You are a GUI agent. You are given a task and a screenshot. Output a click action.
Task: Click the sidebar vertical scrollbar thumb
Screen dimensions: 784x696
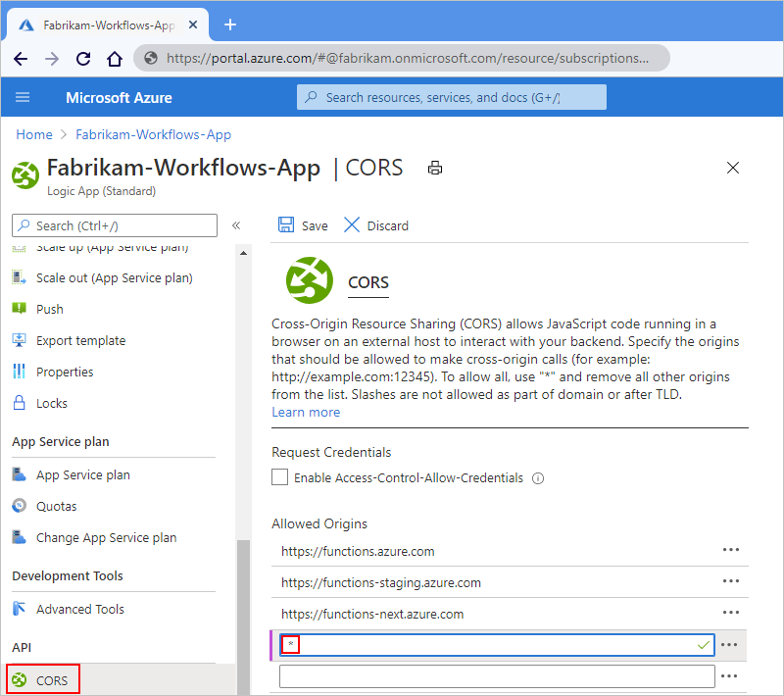click(x=243, y=617)
